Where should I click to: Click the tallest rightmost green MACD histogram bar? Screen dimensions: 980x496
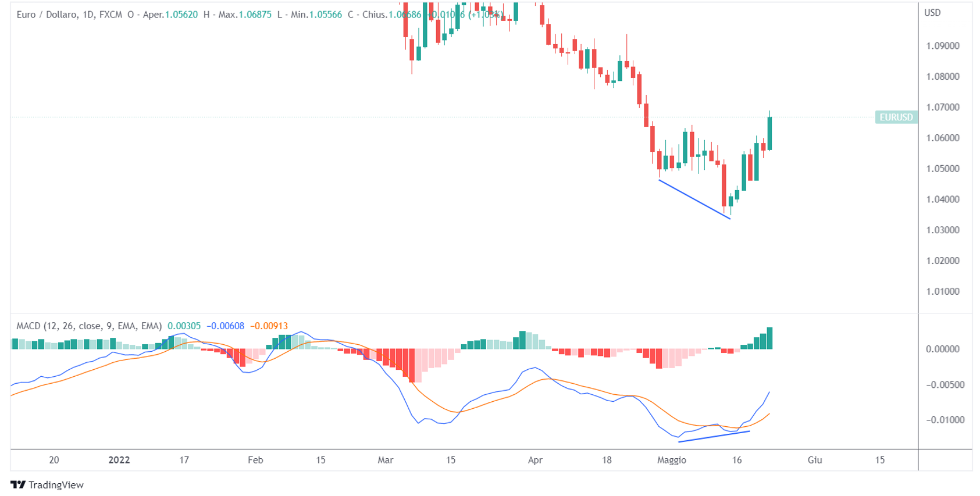pyautogui.click(x=769, y=338)
